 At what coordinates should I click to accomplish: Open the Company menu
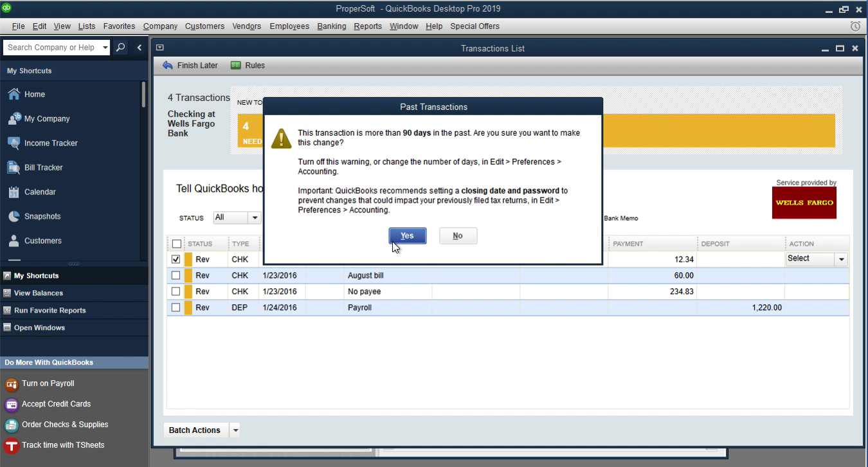(x=160, y=26)
